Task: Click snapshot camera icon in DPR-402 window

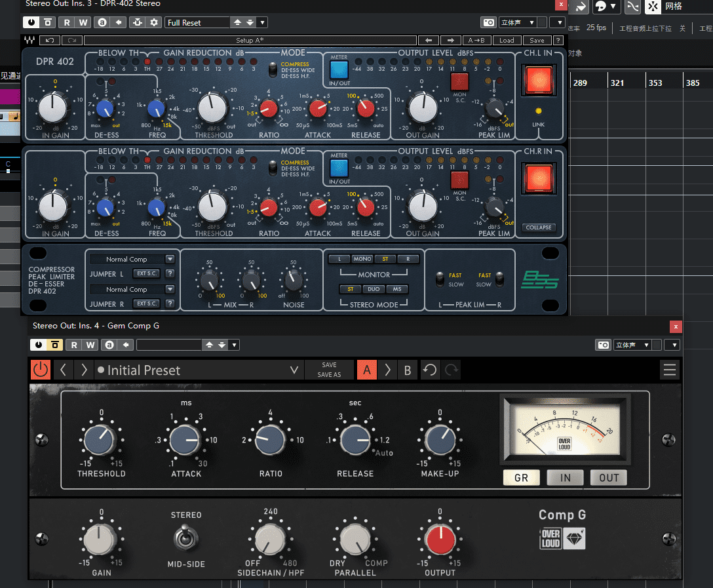Action: pyautogui.click(x=488, y=22)
